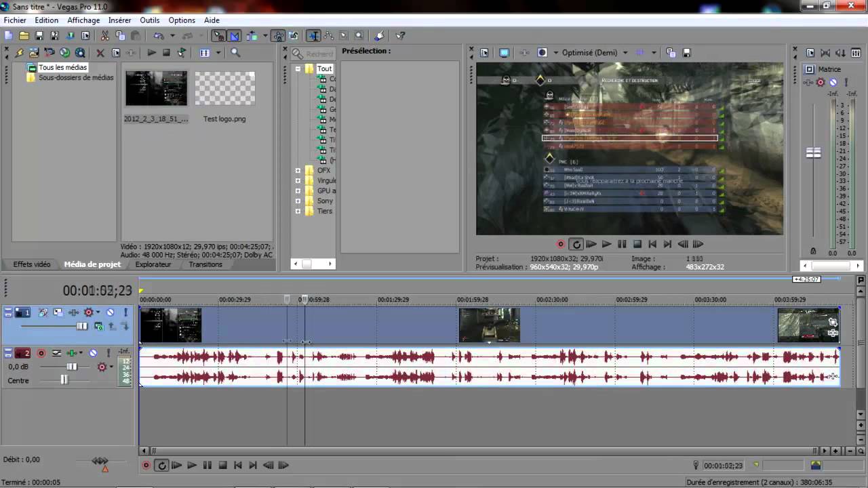This screenshot has height=488, width=868.
Task: Toggle Lock Envelopes to Events
Action: [x=278, y=35]
